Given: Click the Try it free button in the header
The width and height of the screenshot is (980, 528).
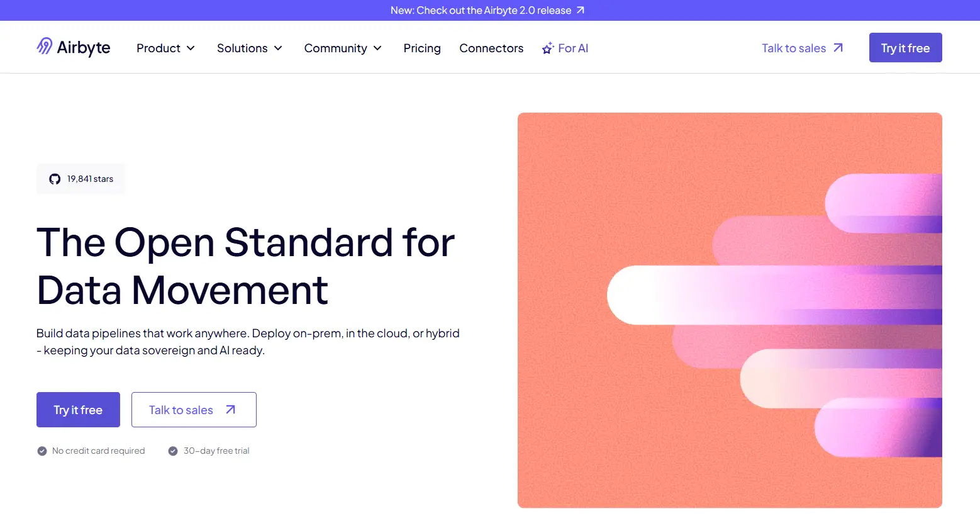Looking at the screenshot, I should [905, 48].
